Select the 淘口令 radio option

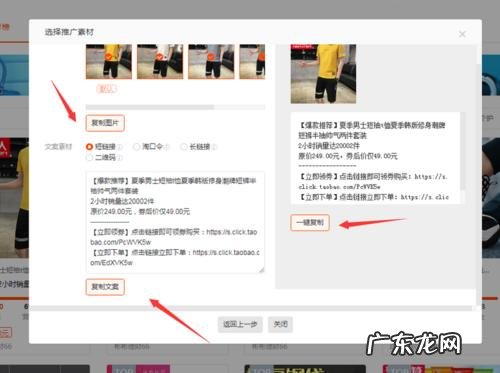136,147
